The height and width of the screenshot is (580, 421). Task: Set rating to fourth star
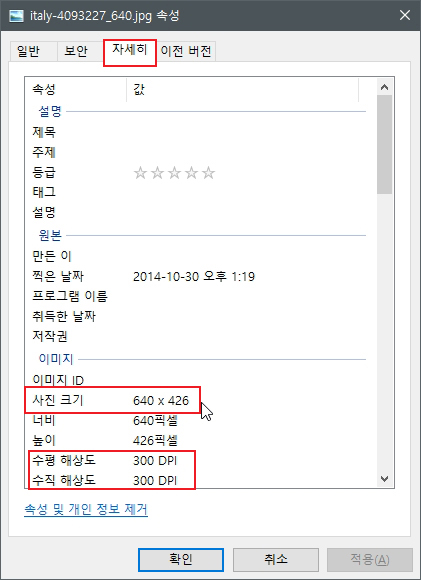click(191, 172)
